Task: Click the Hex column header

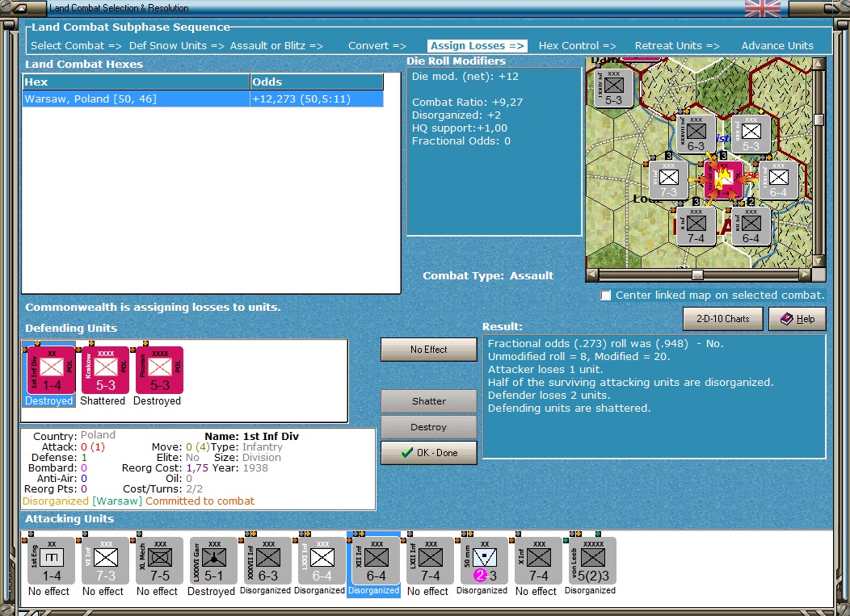Action: 136,82
